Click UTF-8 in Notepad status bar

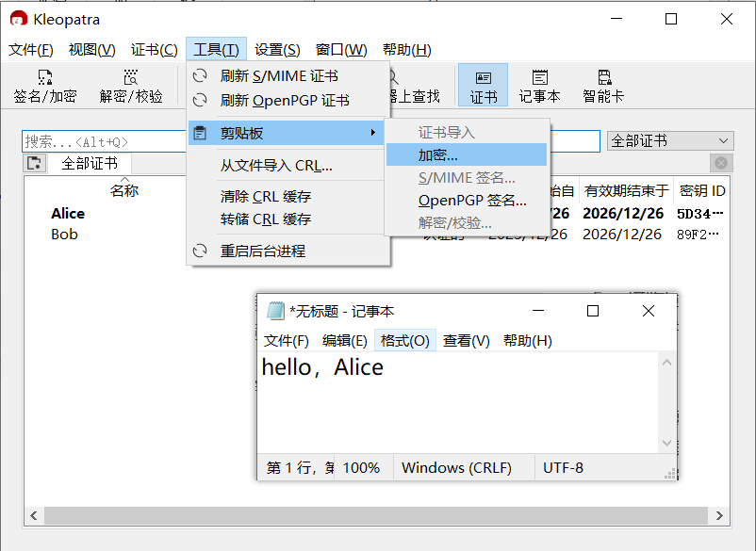563,468
